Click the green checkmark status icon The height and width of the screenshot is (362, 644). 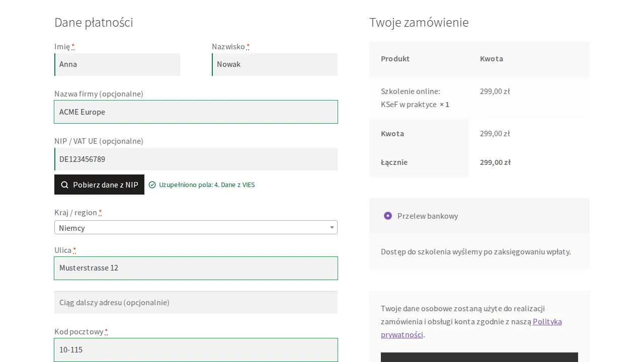click(x=152, y=185)
